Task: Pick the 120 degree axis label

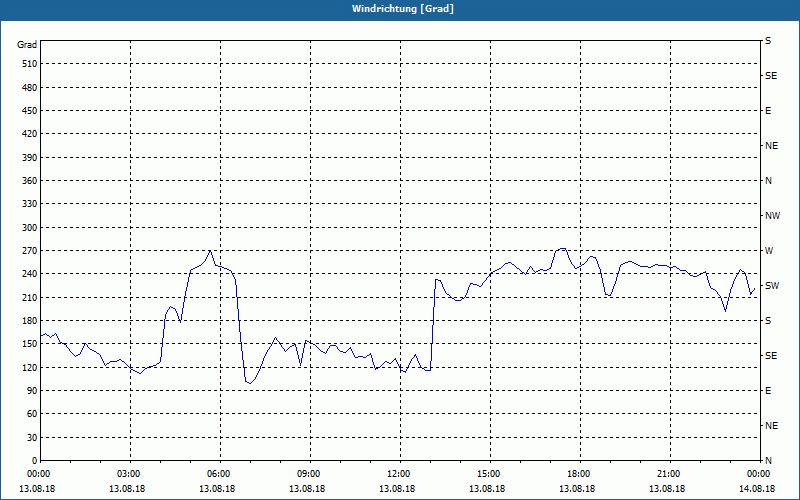Action: click(30, 367)
